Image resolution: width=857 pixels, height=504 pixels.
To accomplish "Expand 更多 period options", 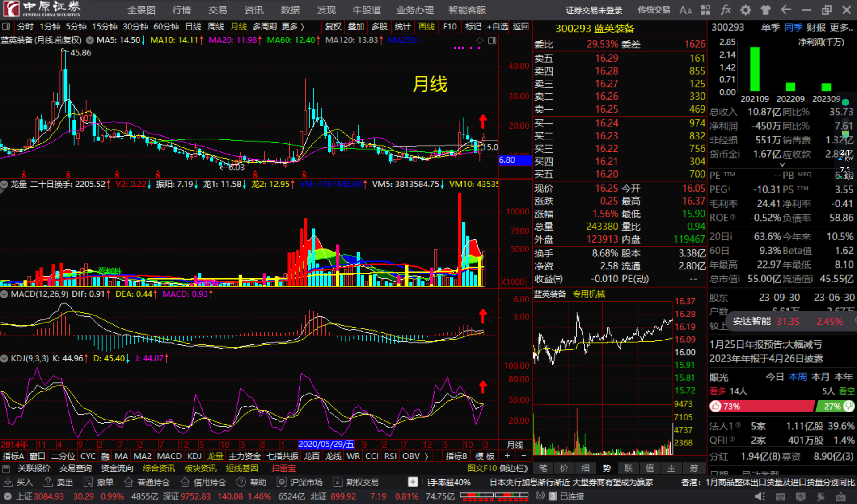I will pos(293,27).
